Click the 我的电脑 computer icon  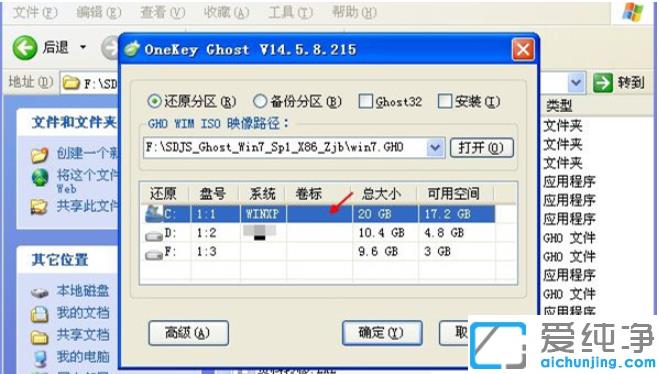[x=40, y=358]
